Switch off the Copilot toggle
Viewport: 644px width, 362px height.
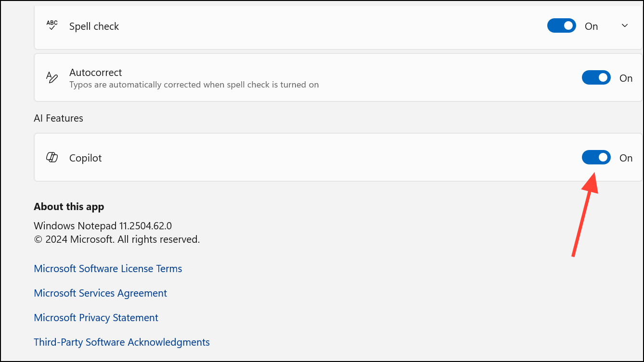click(x=596, y=158)
